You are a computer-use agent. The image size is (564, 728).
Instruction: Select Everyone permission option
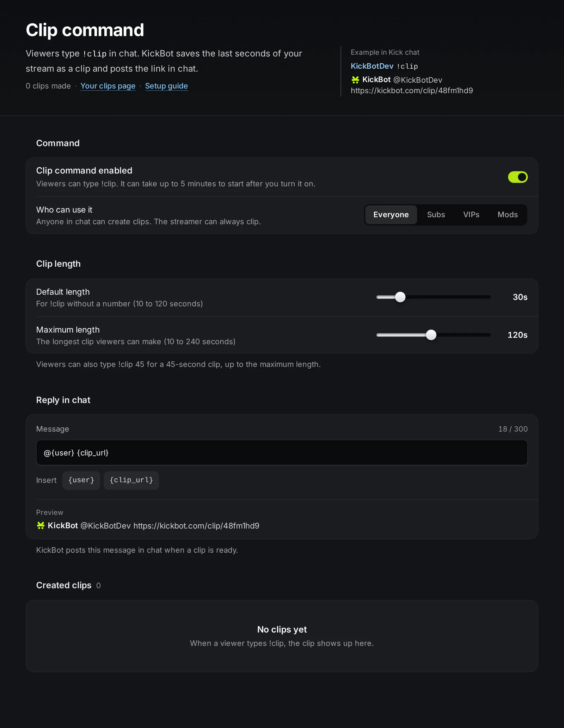391,215
